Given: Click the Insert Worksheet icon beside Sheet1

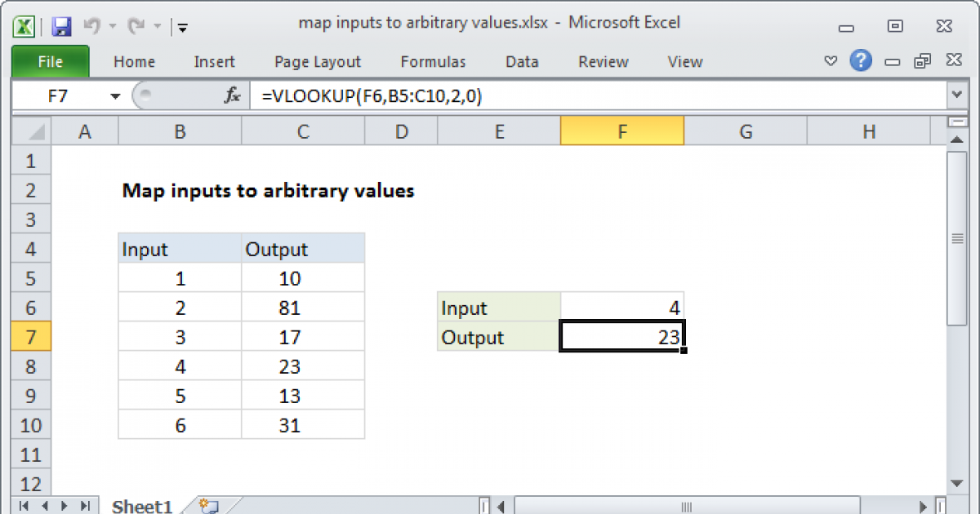Looking at the screenshot, I should coord(208,506).
